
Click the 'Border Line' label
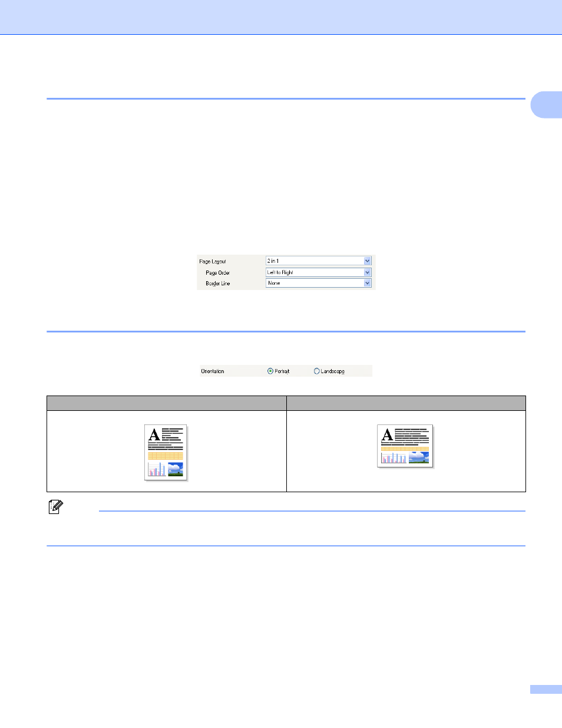pyautogui.click(x=218, y=284)
